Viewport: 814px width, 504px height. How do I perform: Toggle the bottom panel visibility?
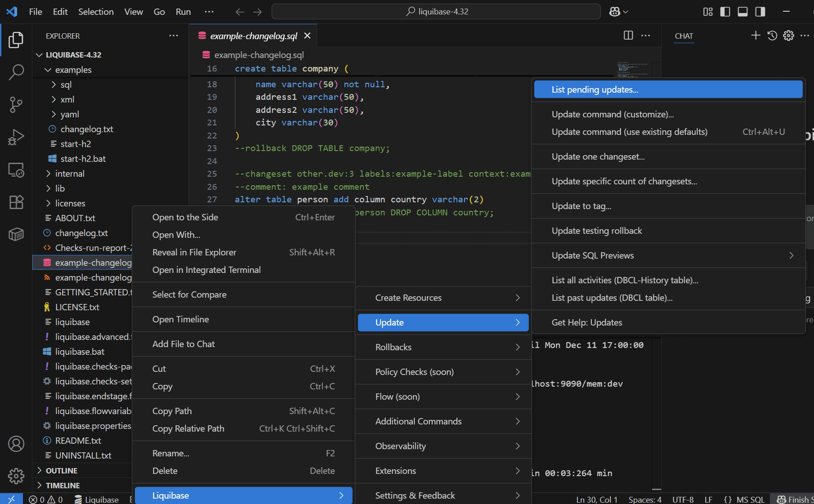click(742, 12)
